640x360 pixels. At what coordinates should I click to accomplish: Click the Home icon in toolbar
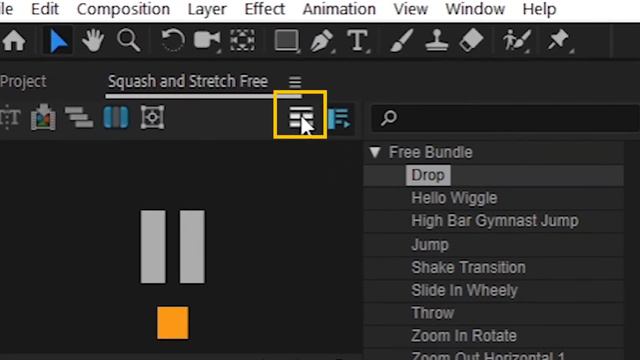(x=14, y=41)
